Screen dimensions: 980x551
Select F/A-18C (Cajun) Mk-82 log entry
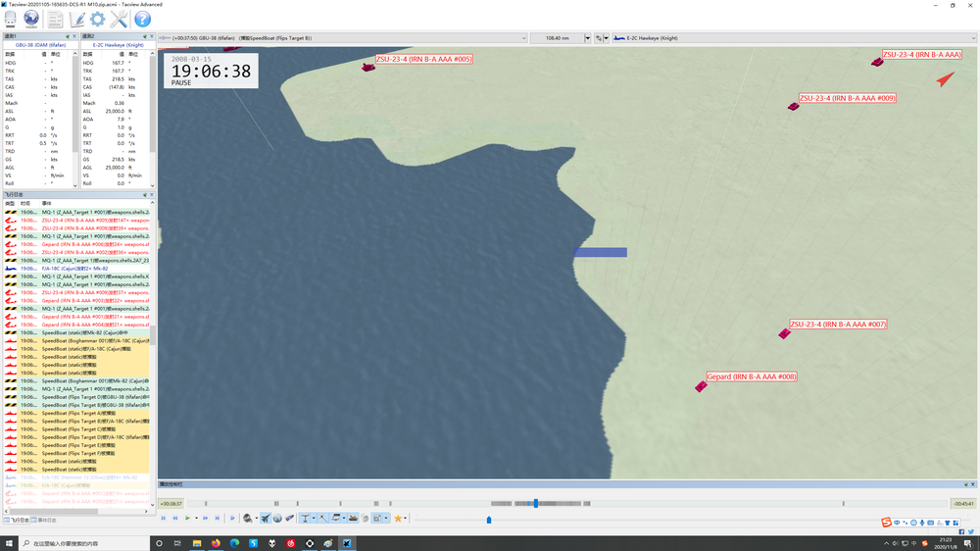(x=76, y=269)
